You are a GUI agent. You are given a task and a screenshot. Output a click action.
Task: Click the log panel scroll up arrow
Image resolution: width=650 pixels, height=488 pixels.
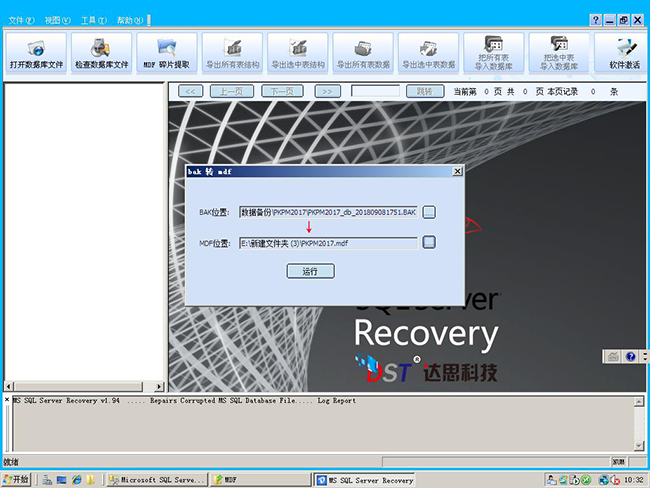(639, 401)
